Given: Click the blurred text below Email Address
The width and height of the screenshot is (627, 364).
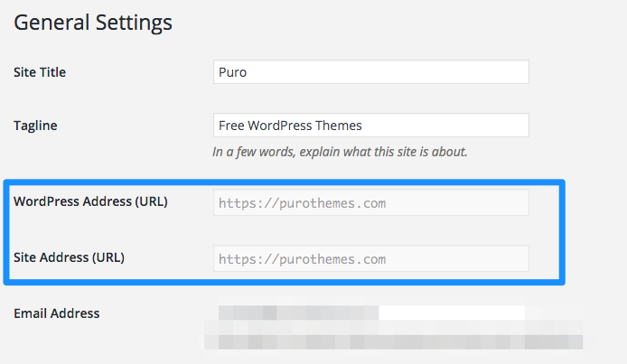Looking at the screenshot, I should pos(393,342).
